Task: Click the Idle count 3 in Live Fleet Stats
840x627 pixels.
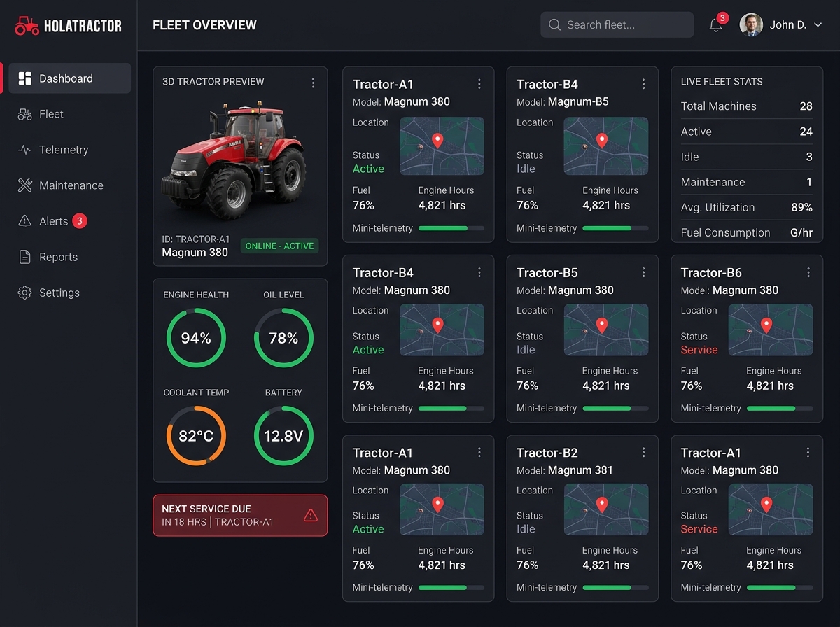Action: point(809,157)
